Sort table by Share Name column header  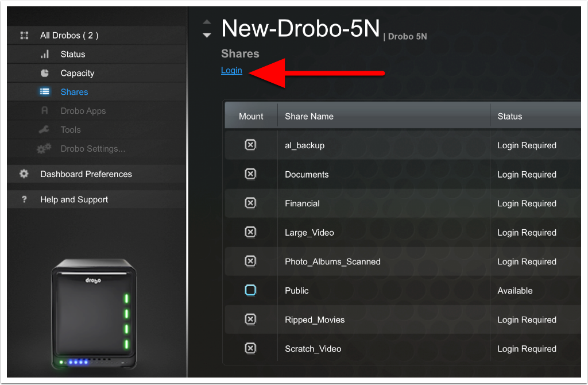pyautogui.click(x=309, y=116)
